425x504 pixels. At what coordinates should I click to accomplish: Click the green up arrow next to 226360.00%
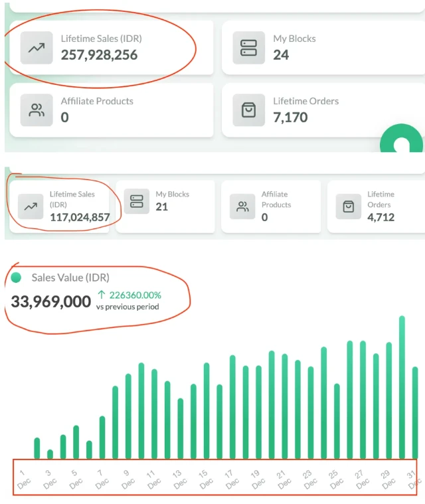pyautogui.click(x=101, y=295)
